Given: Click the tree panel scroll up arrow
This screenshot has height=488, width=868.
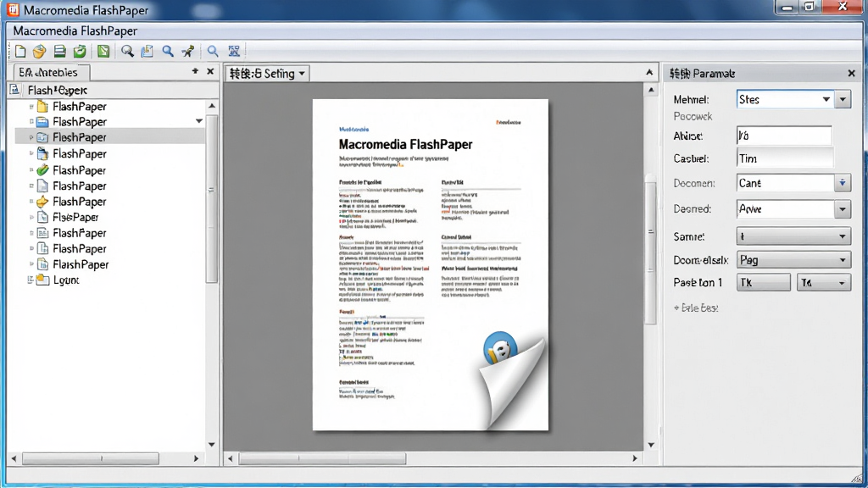Looking at the screenshot, I should (x=212, y=106).
